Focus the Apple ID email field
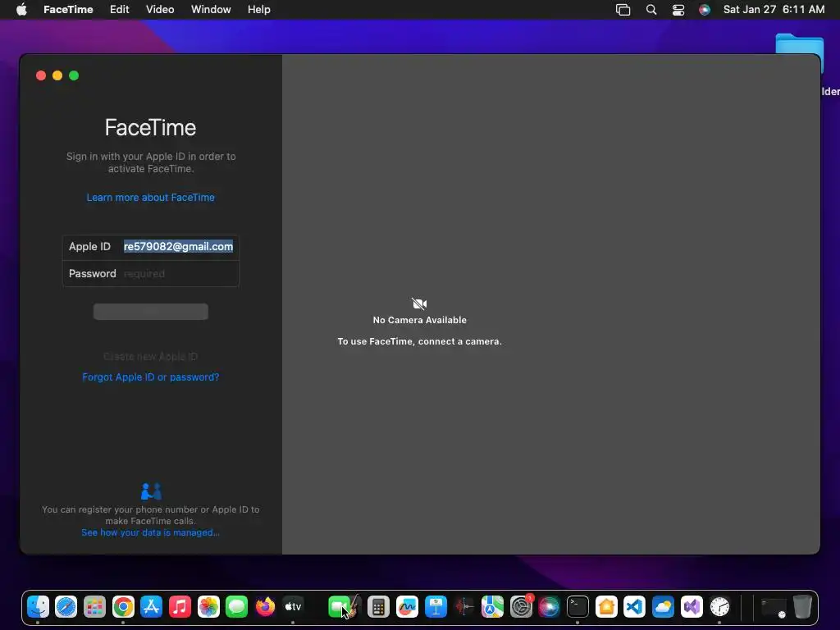The image size is (840, 630). click(178, 246)
